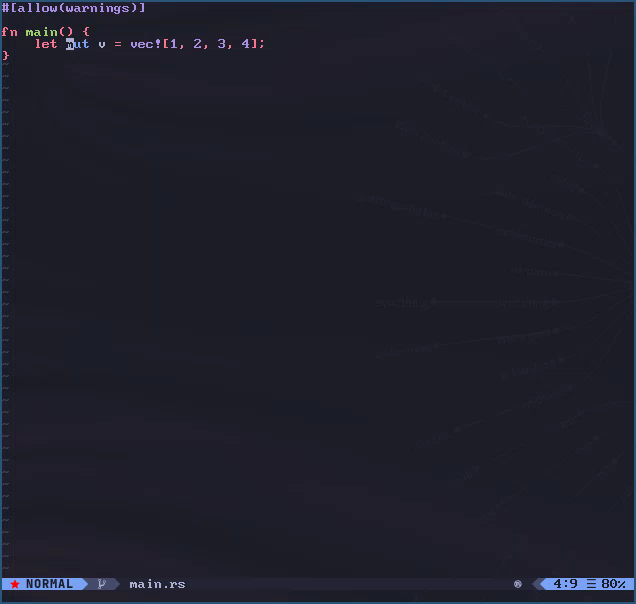Screen dimensions: 636x604
Task: Click the main function name
Action: click(x=41, y=32)
